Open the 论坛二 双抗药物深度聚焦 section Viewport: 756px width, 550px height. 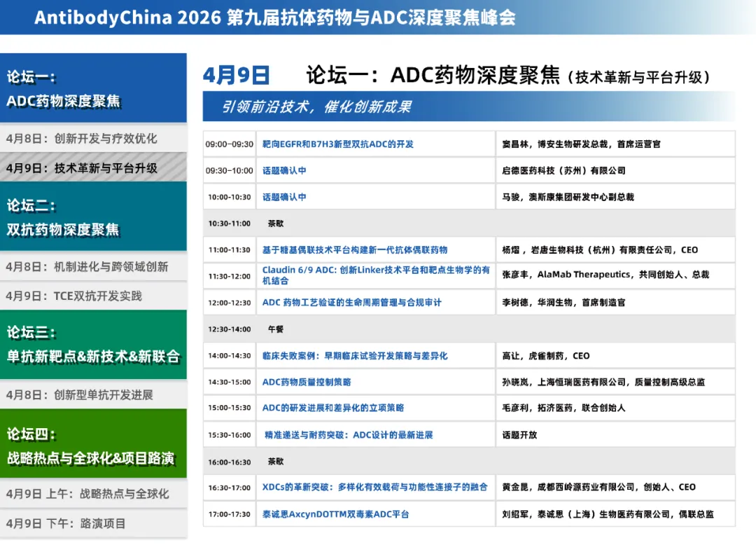[93, 216]
